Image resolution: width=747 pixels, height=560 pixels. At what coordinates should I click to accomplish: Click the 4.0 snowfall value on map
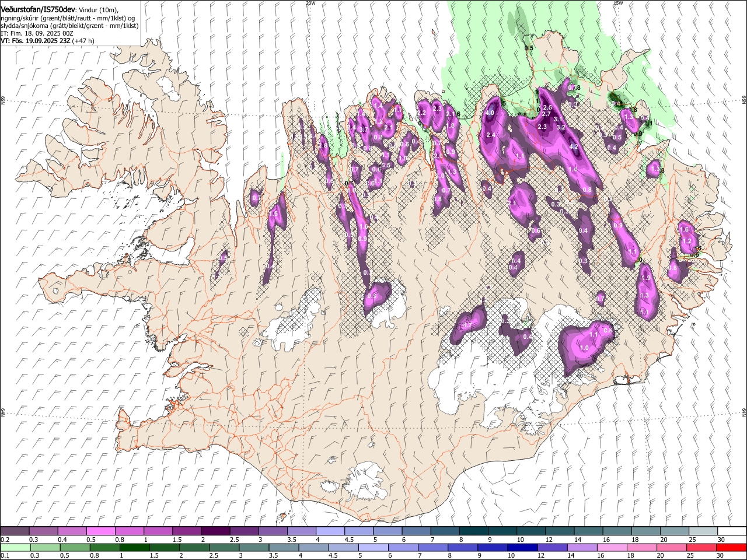(490, 113)
